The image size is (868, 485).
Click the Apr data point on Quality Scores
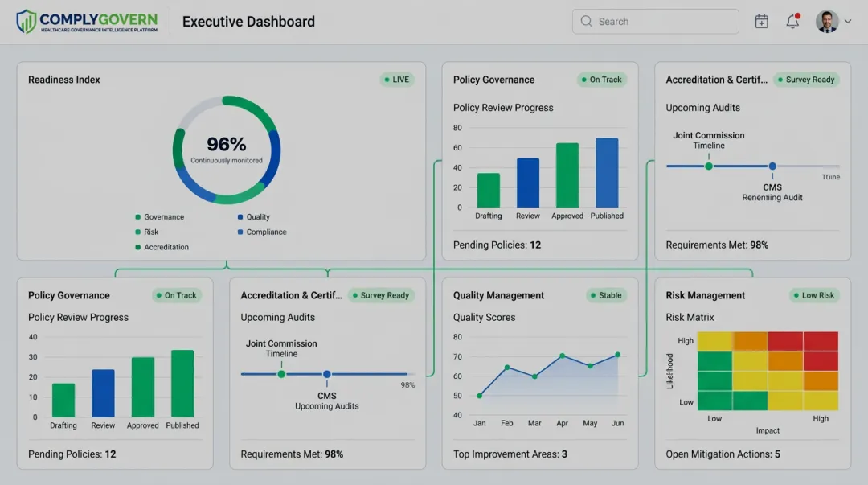[x=562, y=356]
